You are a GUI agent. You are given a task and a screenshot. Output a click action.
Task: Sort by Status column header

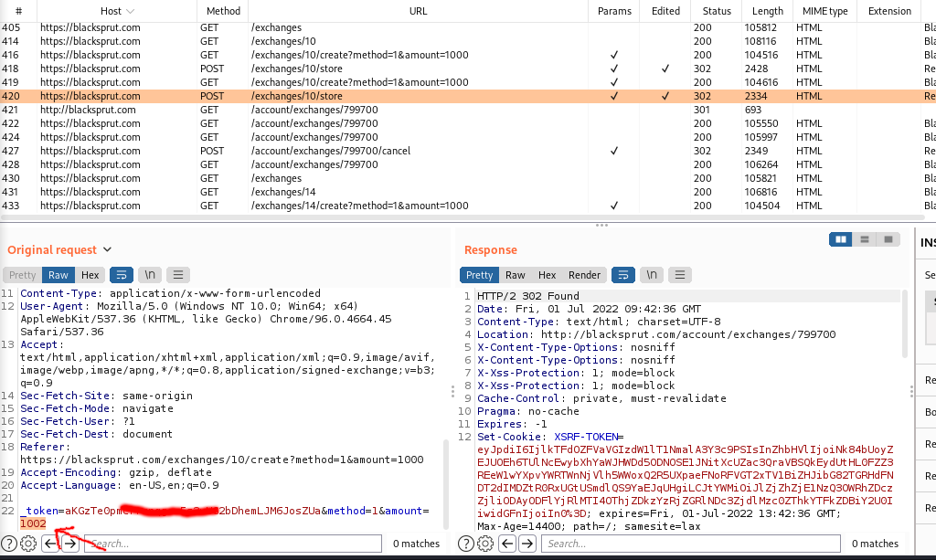[x=717, y=11]
